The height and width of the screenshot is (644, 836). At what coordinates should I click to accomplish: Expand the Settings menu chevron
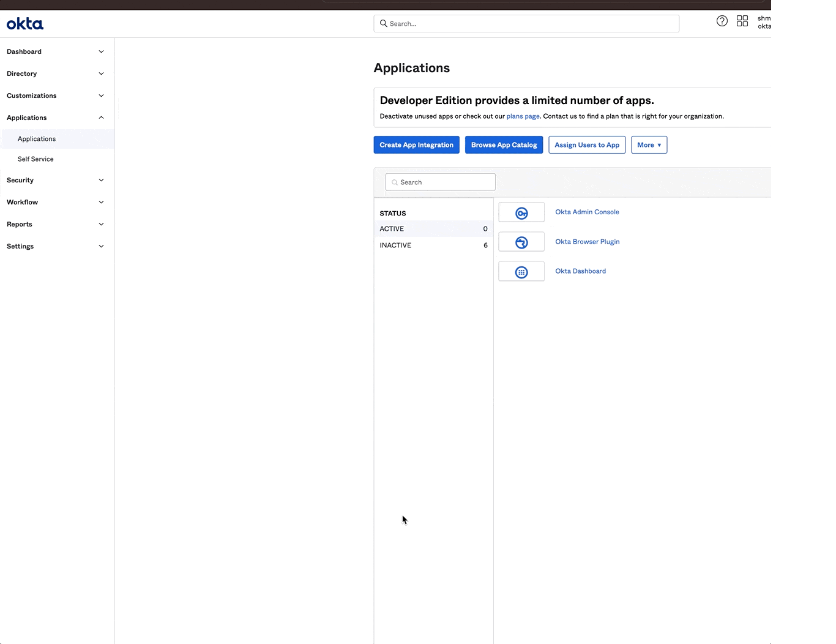point(101,246)
